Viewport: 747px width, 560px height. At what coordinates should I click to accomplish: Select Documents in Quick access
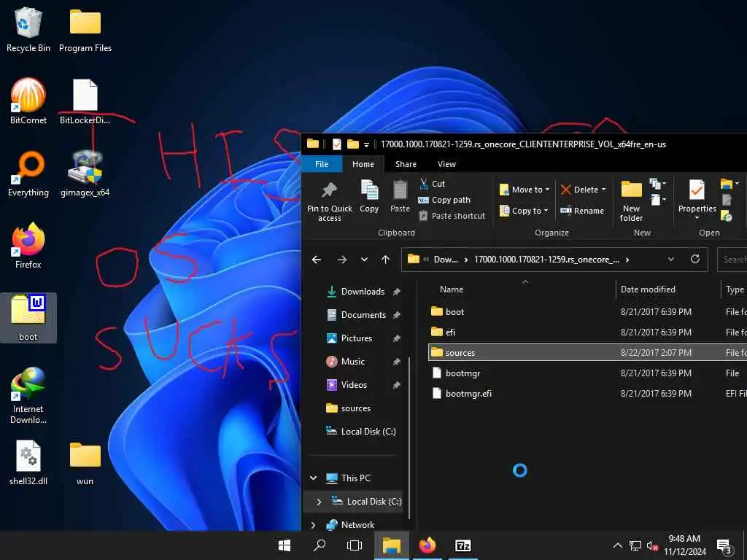tap(363, 315)
